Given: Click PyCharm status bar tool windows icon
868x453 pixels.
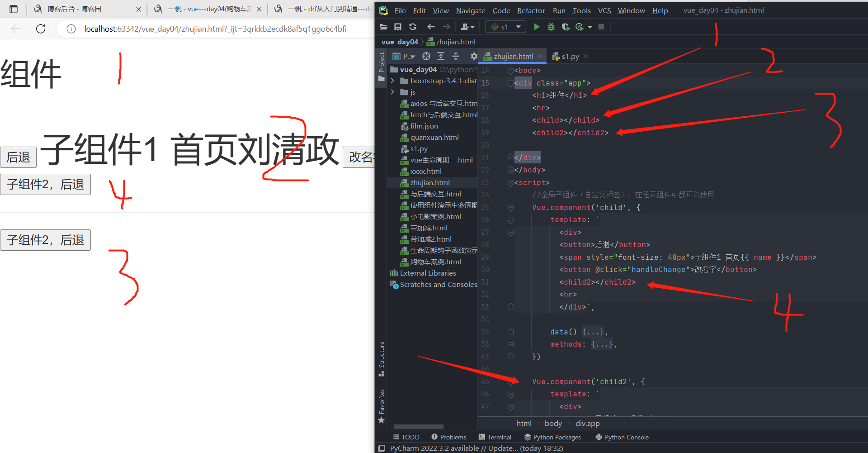Looking at the screenshot, I should (x=382, y=448).
